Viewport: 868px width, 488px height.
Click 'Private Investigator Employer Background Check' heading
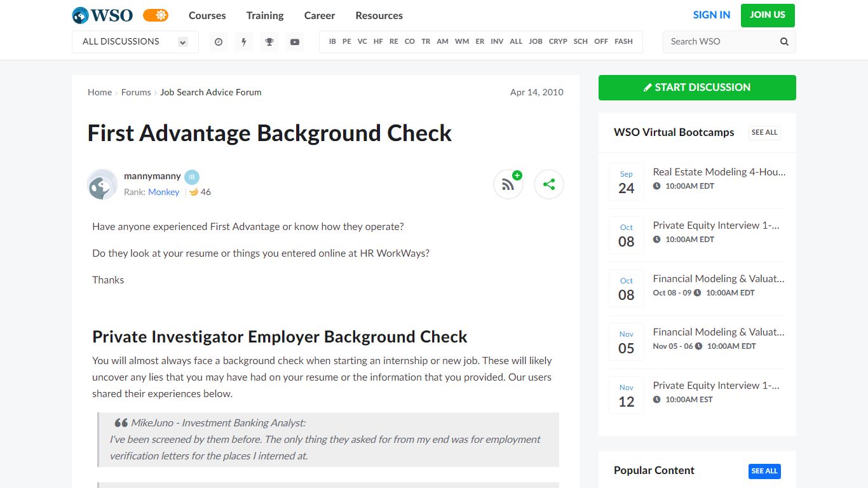point(280,337)
